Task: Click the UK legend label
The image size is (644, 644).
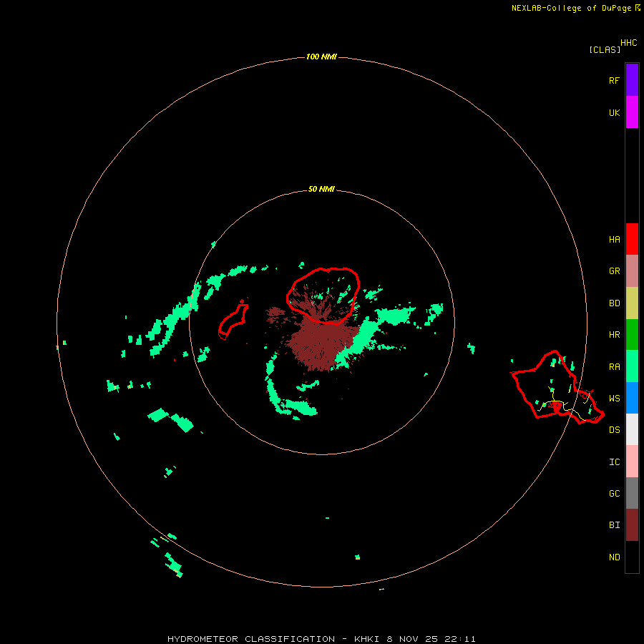Action: [x=614, y=112]
